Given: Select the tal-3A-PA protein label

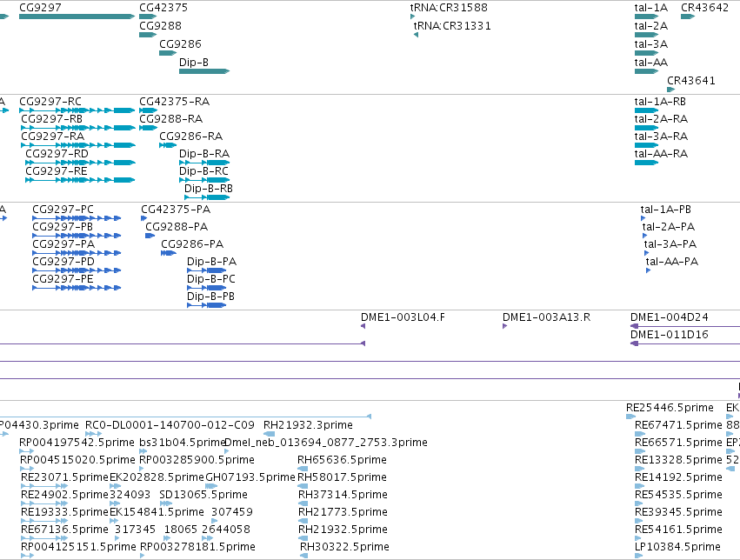Looking at the screenshot, I should 670,244.
